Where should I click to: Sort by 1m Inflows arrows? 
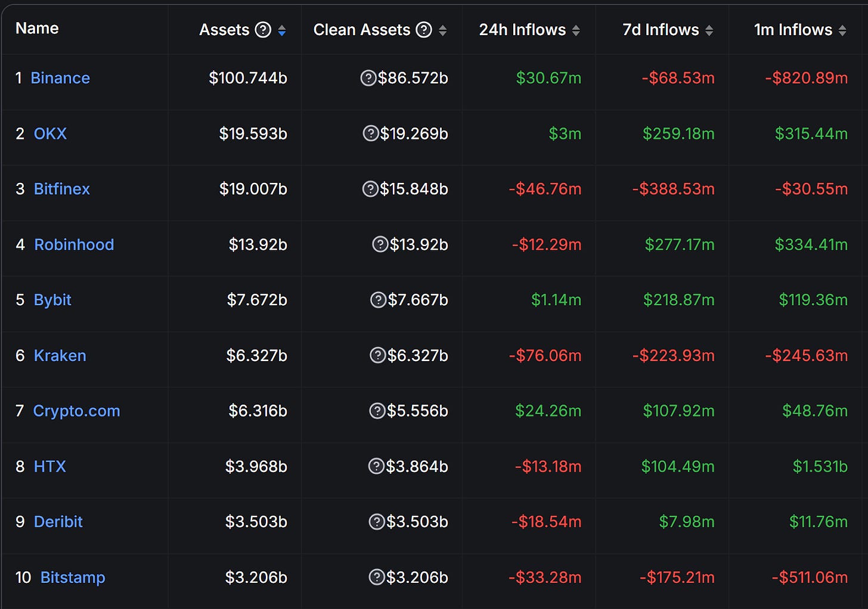(842, 30)
